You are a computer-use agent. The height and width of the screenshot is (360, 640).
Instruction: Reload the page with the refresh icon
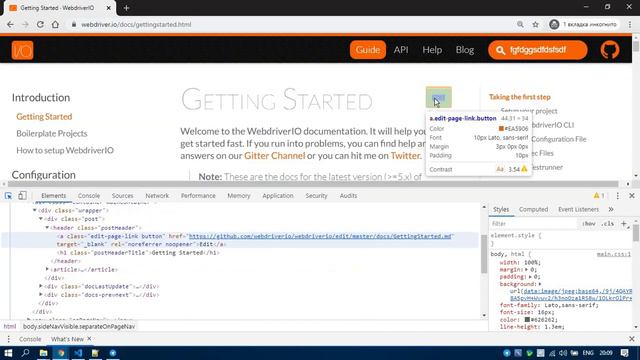(x=40, y=24)
